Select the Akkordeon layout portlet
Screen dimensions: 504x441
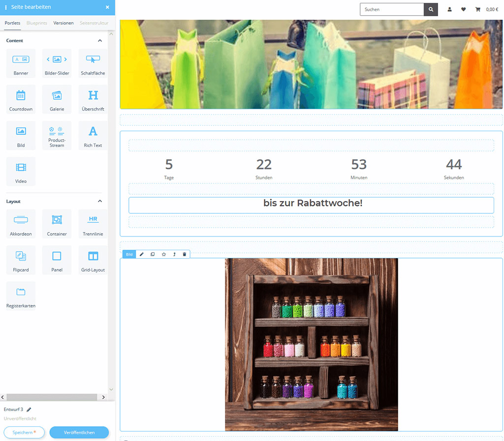21,224
